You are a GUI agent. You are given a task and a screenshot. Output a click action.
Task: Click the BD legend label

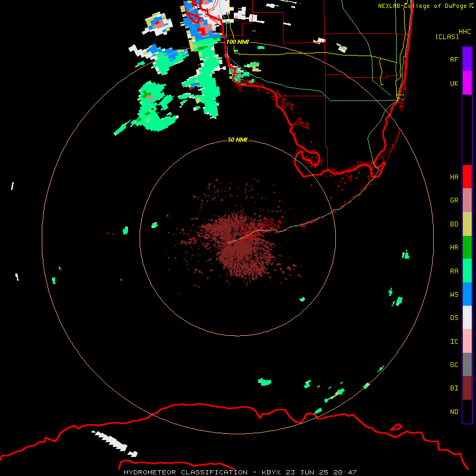coord(454,224)
